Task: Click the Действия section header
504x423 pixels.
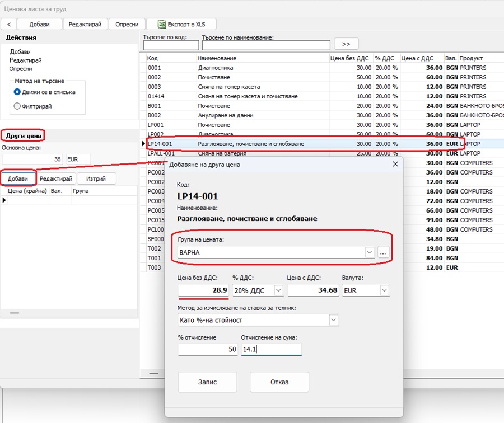Action: point(21,37)
